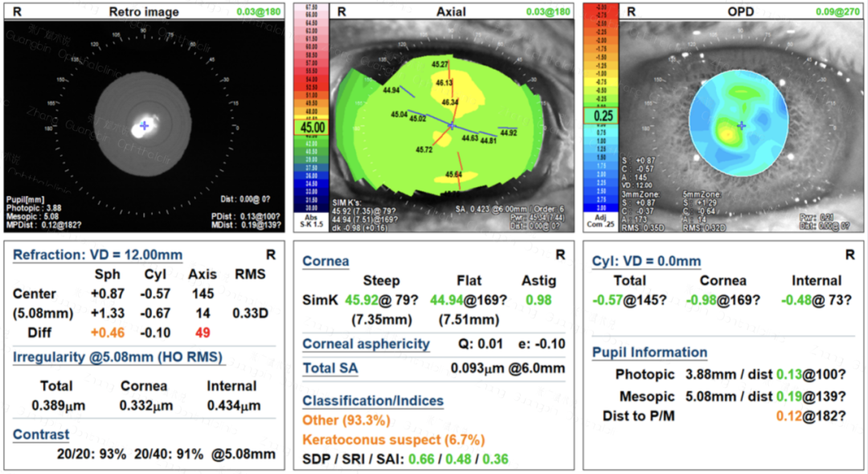Open the 'Irregularity @5.08mm (HO RMS)' heading
The height and width of the screenshot is (474, 868).
click(117, 357)
